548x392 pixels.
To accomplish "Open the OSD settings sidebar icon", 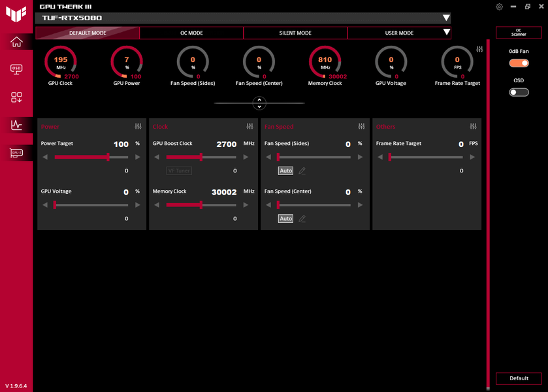I will pyautogui.click(x=16, y=69).
